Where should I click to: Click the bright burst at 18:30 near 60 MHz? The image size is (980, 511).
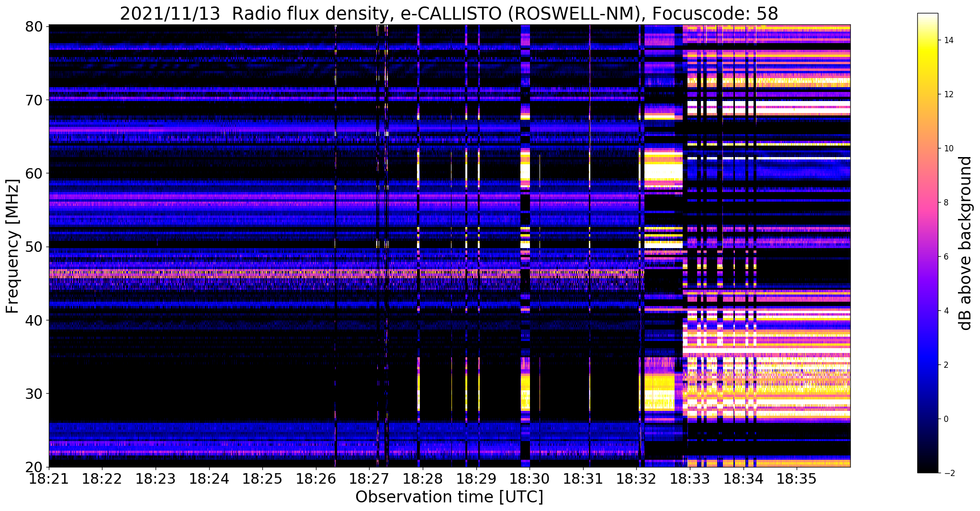pos(525,170)
